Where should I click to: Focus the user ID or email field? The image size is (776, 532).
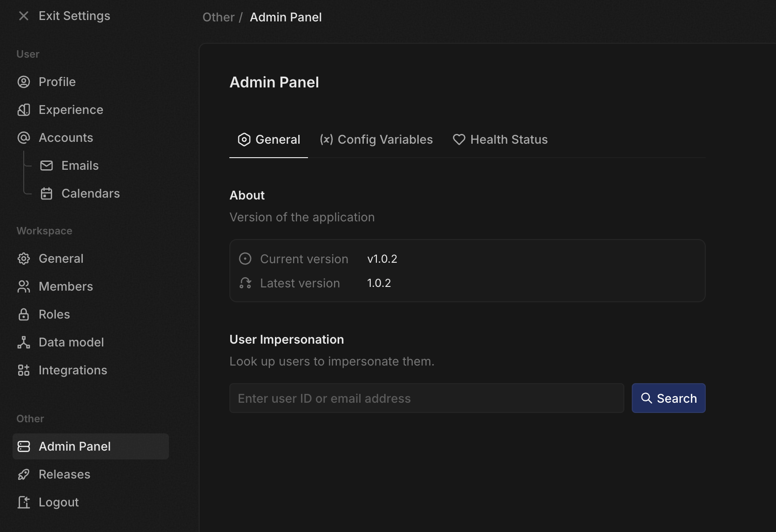pyautogui.click(x=426, y=399)
